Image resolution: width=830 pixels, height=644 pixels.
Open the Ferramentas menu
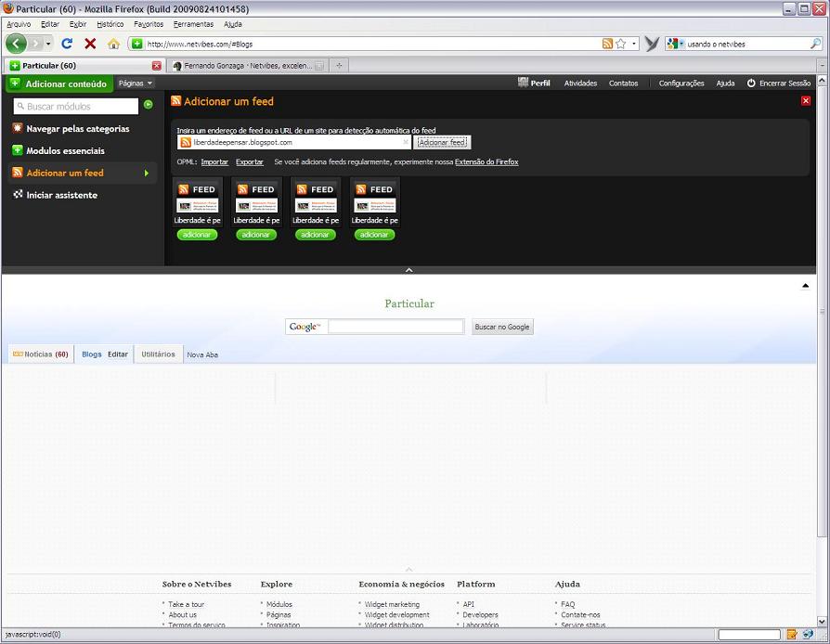[193, 24]
